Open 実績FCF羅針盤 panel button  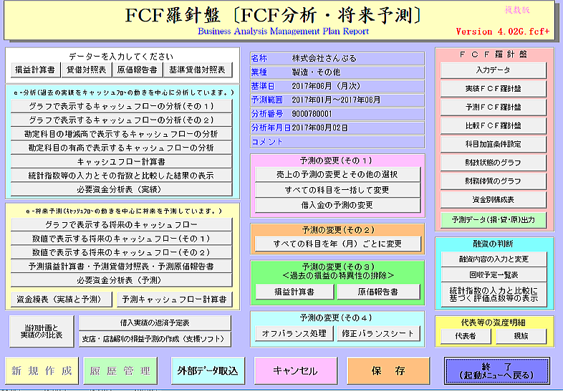click(x=493, y=89)
